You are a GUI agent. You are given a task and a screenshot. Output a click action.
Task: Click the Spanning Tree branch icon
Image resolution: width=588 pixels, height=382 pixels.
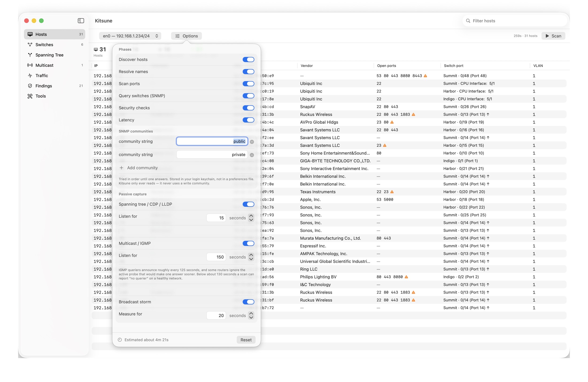click(x=30, y=55)
